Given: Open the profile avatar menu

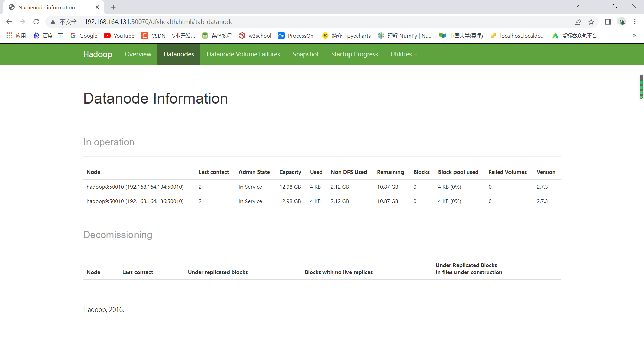Looking at the screenshot, I should [x=622, y=22].
